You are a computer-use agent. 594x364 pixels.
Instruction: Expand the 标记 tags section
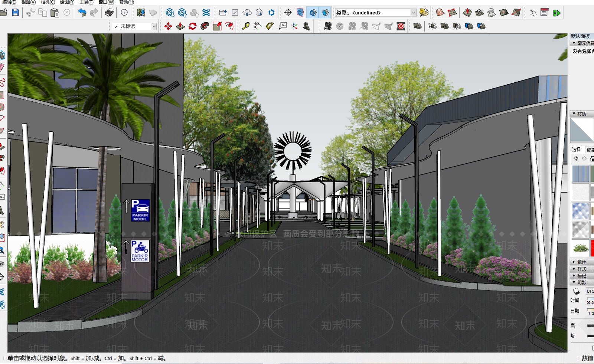coord(574,275)
